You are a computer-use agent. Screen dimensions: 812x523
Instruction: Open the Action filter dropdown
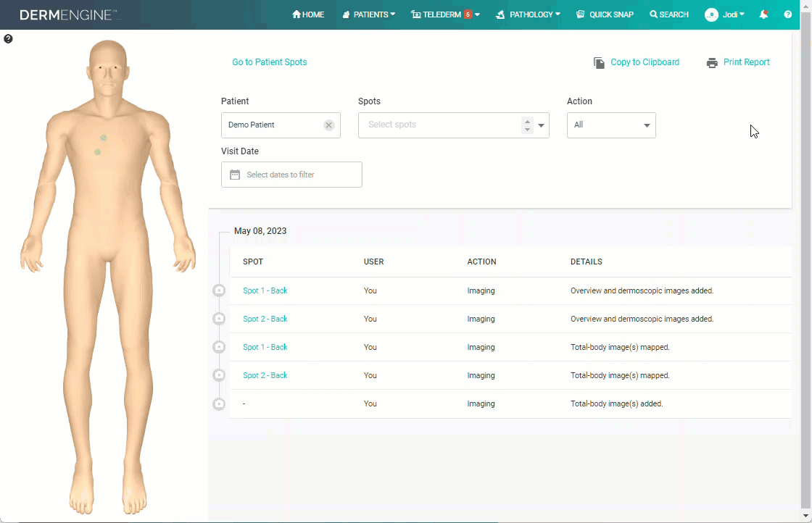coord(611,125)
